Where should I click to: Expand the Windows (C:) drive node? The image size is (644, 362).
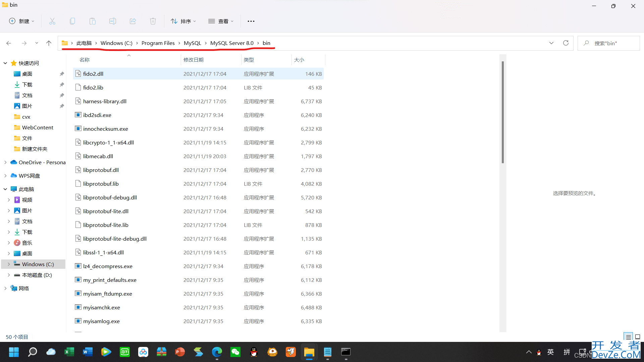[9, 264]
